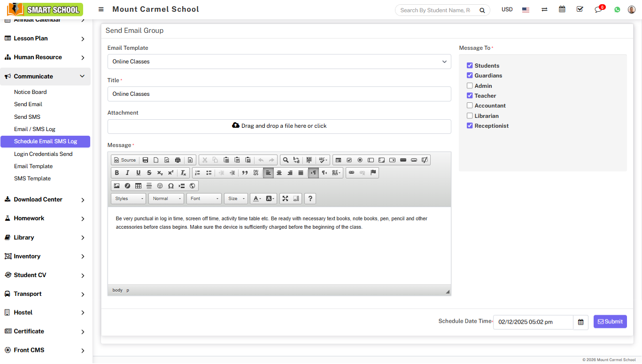Image resolution: width=642 pixels, height=364 pixels.
Task: Go to Notice Board in sidebar
Action: click(x=31, y=92)
